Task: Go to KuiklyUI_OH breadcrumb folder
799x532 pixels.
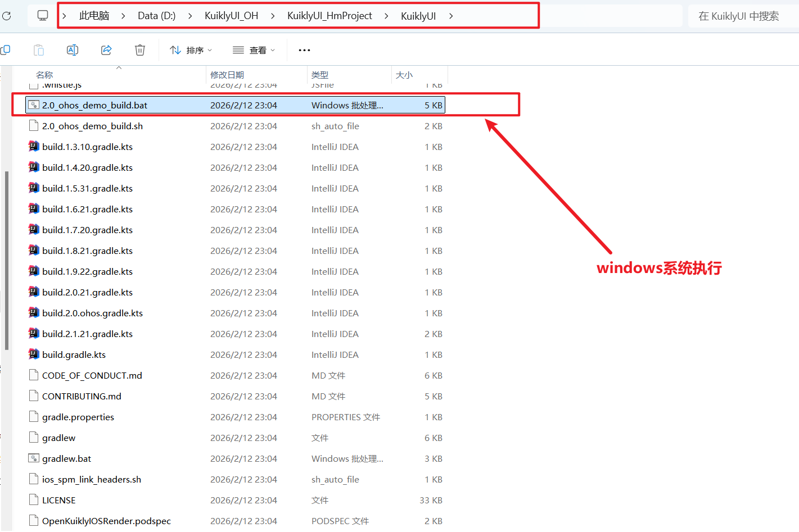Action: pyautogui.click(x=231, y=16)
